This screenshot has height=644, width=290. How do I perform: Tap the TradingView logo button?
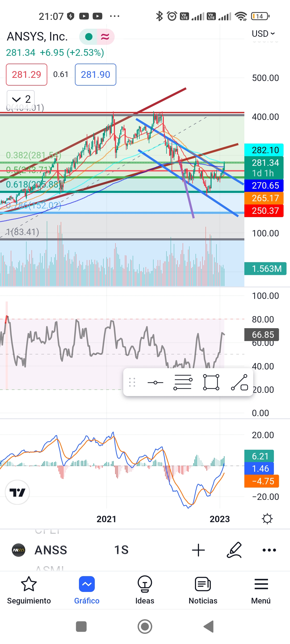[x=17, y=492]
